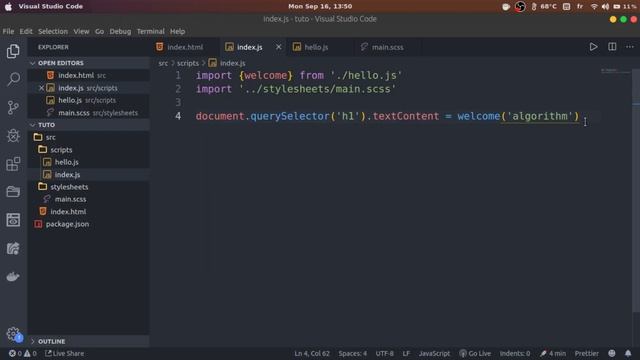Select main.scss in Open Editors list

tap(73, 113)
